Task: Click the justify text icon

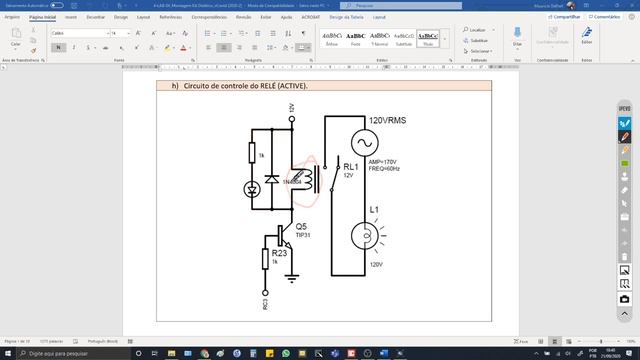Action: click(255, 48)
